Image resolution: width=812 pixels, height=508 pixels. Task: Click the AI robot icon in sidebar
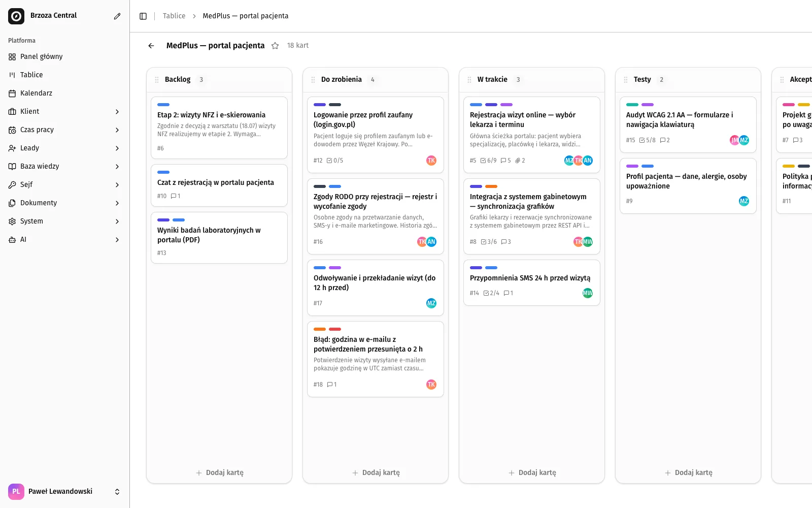12,240
